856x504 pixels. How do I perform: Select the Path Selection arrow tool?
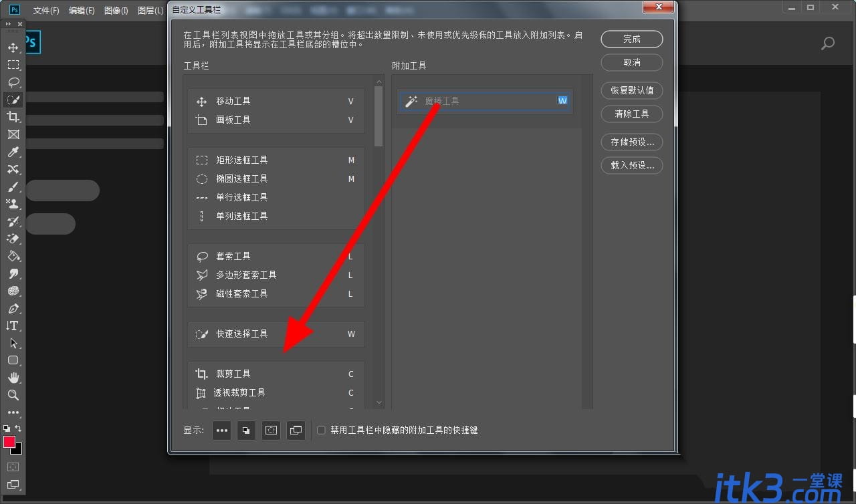pos(13,343)
